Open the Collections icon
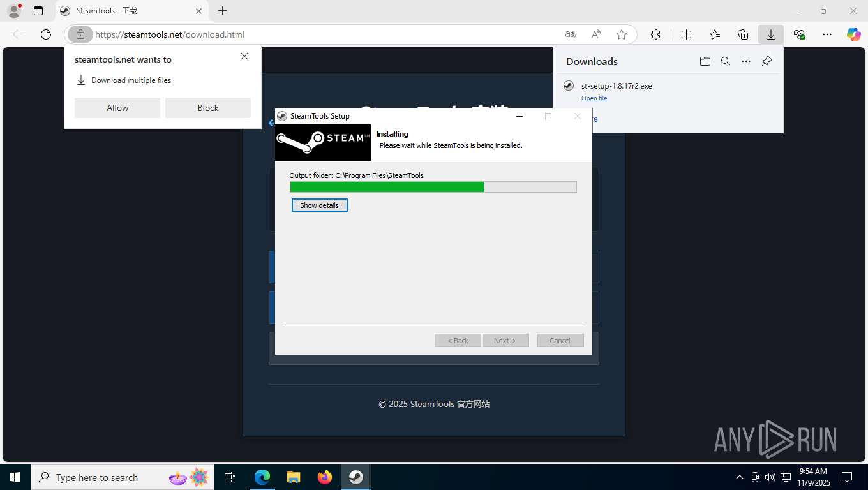The height and width of the screenshot is (490, 868). tap(743, 34)
